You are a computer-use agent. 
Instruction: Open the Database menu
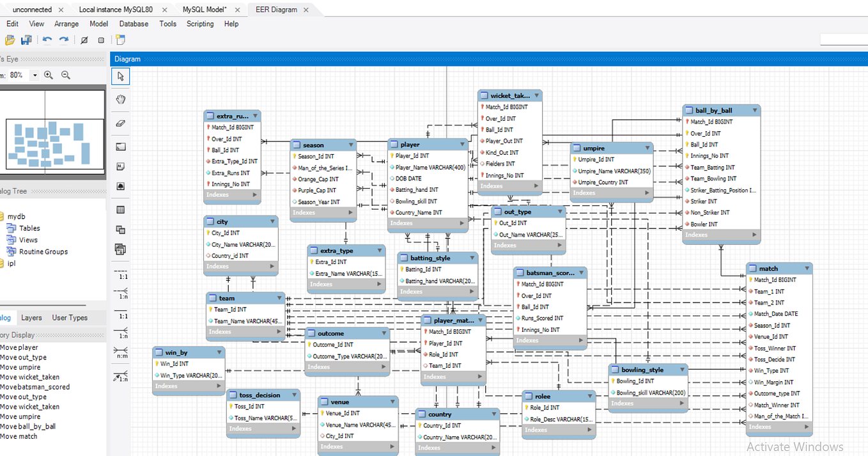(x=134, y=24)
